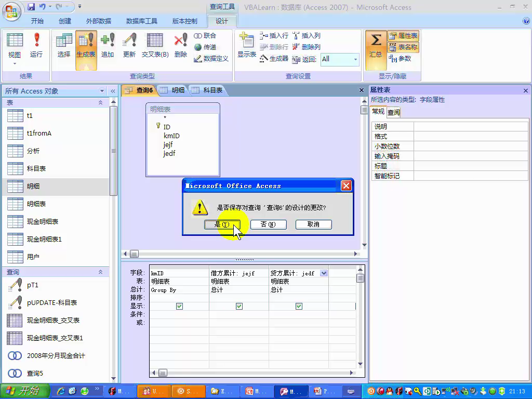Viewport: 532px width, 399px height.
Task: Close the 查询6 document with the X
Action: [x=362, y=90]
